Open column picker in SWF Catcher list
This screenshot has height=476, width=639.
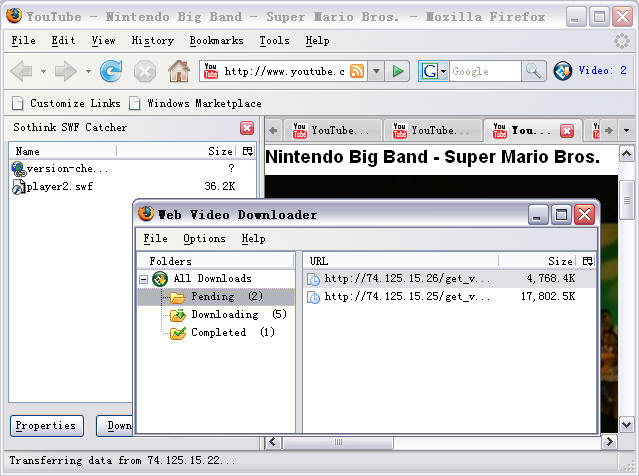click(x=247, y=151)
